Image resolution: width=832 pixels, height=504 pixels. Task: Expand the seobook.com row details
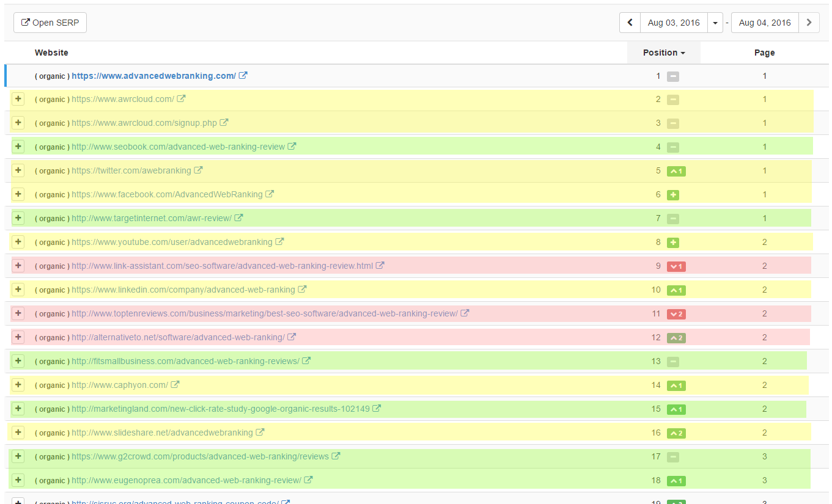pyautogui.click(x=18, y=147)
